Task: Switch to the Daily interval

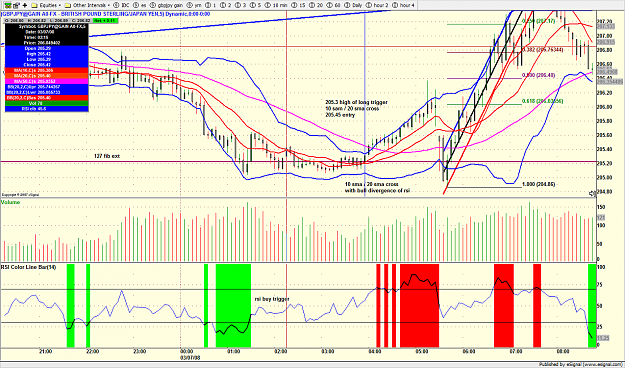Action: point(354,5)
